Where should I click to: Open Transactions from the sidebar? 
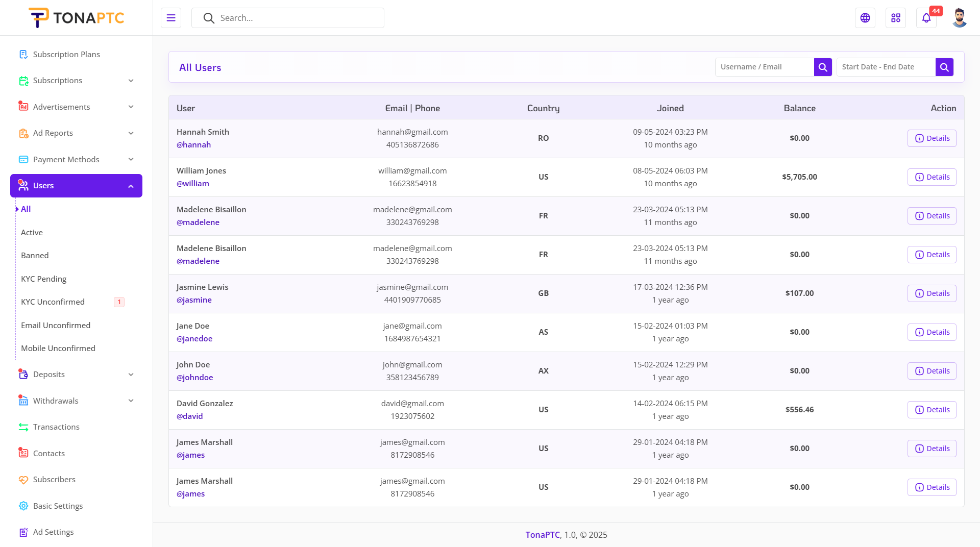pyautogui.click(x=56, y=427)
